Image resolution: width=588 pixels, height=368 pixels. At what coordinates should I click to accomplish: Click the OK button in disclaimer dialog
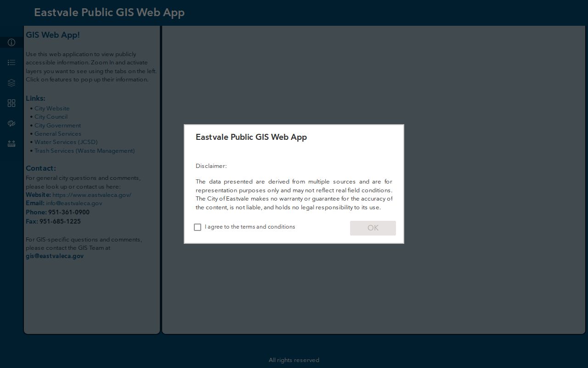tap(373, 228)
